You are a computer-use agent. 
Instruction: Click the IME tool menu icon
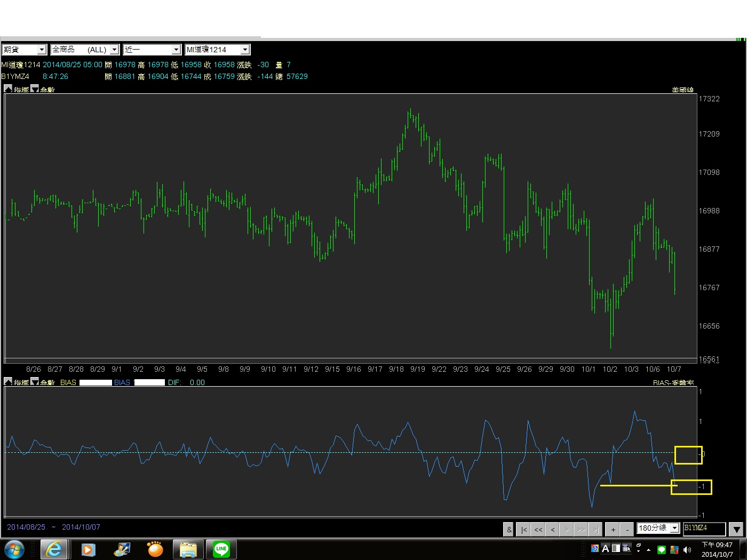[x=626, y=548]
